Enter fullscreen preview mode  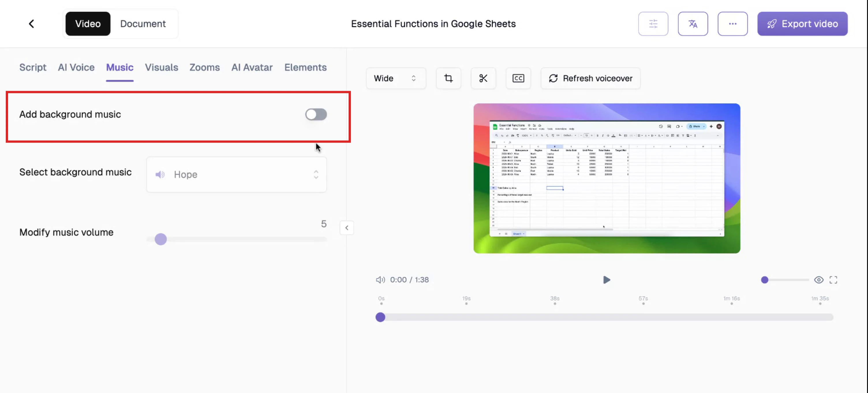pos(833,280)
